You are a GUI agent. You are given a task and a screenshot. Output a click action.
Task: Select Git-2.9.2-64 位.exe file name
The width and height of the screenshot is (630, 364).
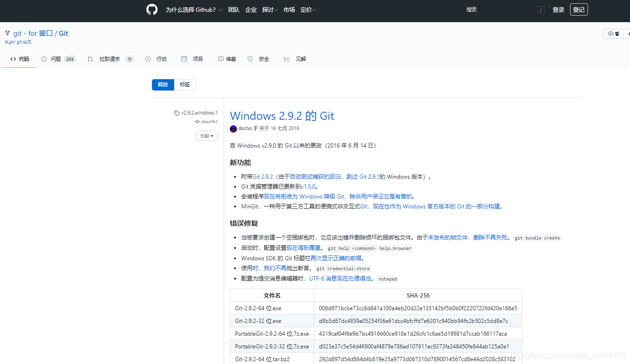coord(258,308)
